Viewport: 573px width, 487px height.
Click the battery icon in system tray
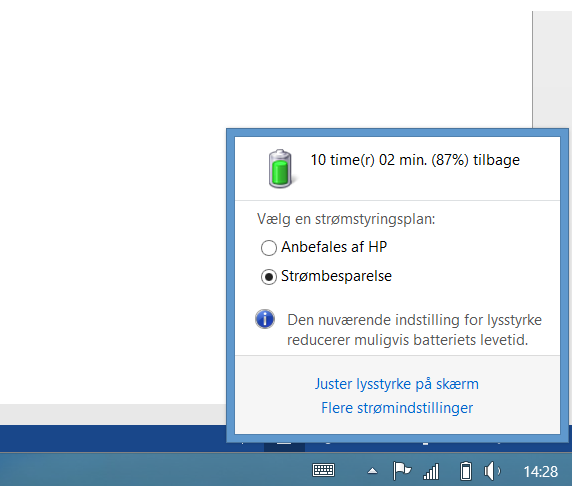pos(466,471)
